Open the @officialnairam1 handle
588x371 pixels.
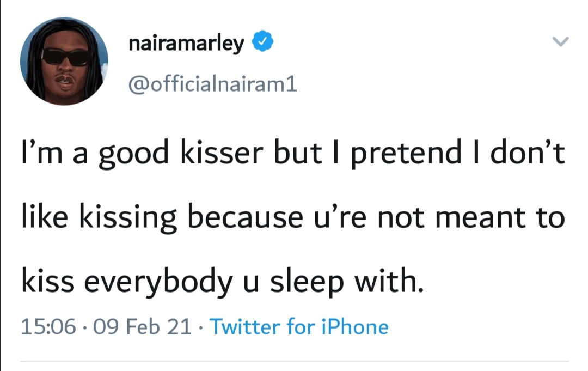tap(212, 84)
